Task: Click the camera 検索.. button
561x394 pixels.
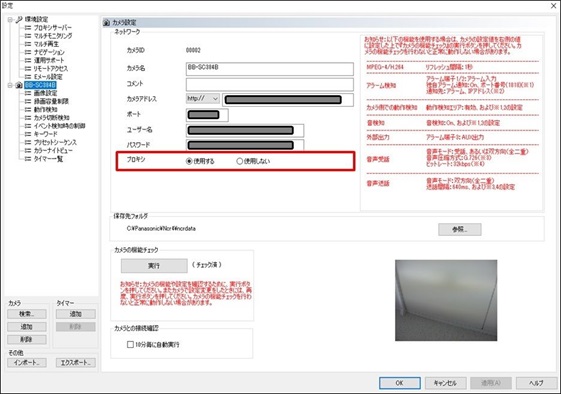Action: [x=27, y=314]
